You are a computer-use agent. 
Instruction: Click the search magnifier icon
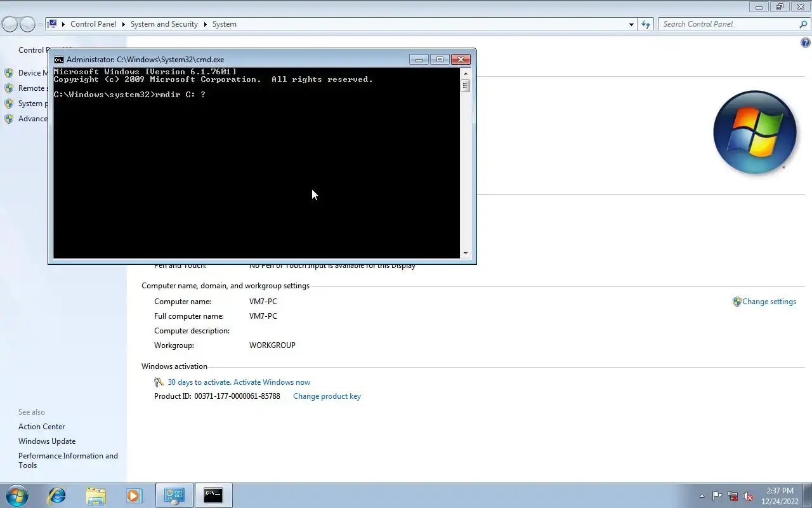[803, 24]
